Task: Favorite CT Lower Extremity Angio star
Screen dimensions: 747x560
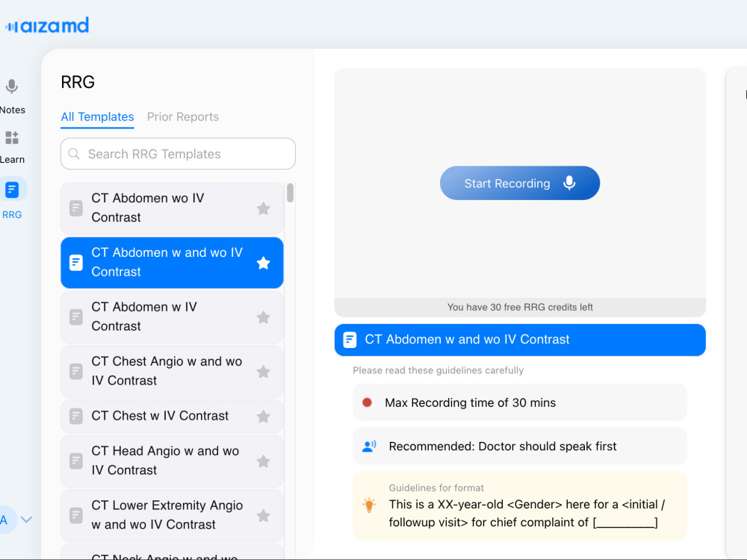Action: pos(264,516)
